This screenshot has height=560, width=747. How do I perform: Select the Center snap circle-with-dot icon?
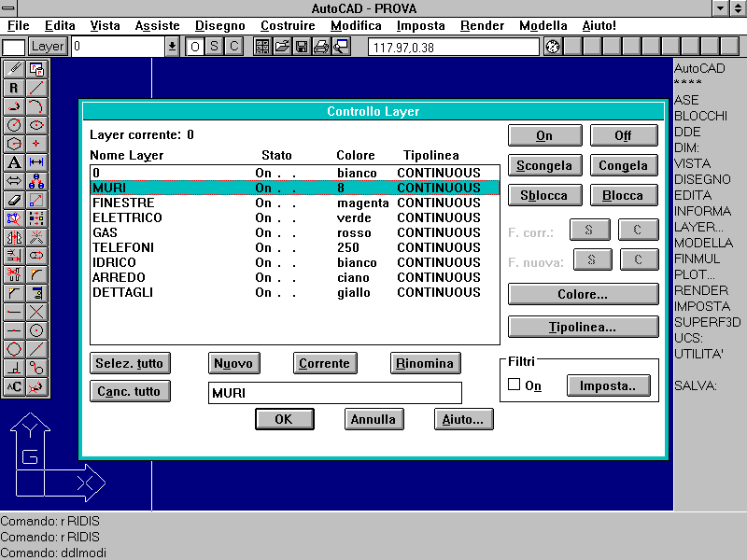click(36, 330)
